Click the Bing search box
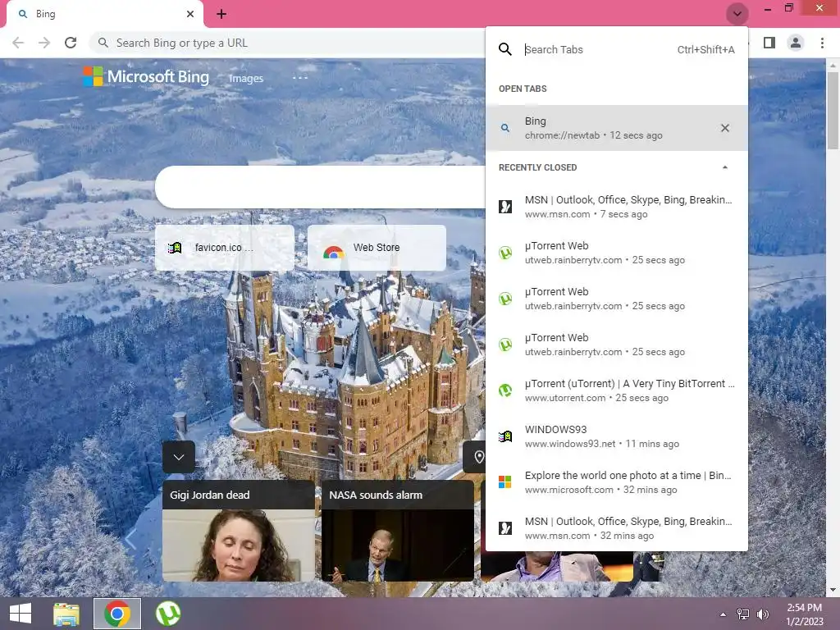This screenshot has width=840, height=630. (x=321, y=186)
